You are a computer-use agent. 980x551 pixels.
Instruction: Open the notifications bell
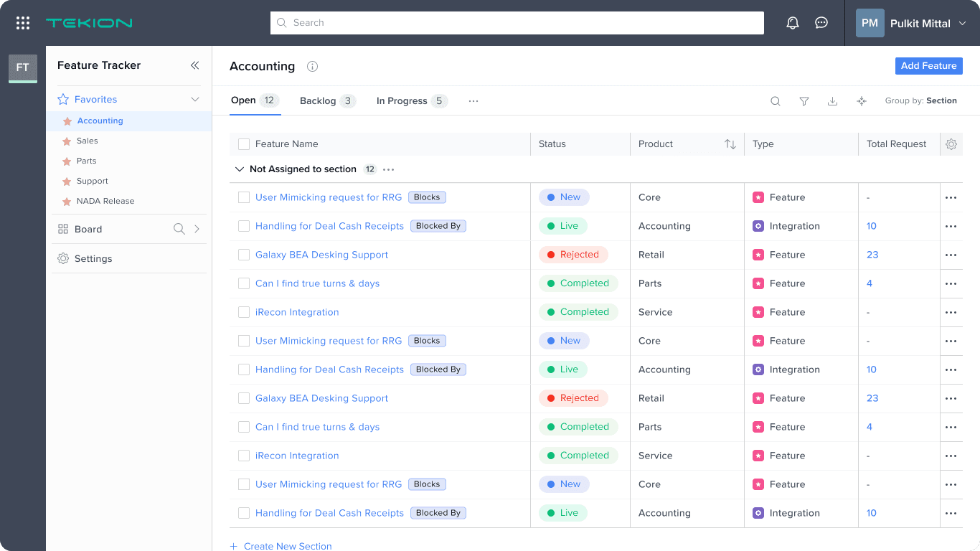click(x=793, y=23)
